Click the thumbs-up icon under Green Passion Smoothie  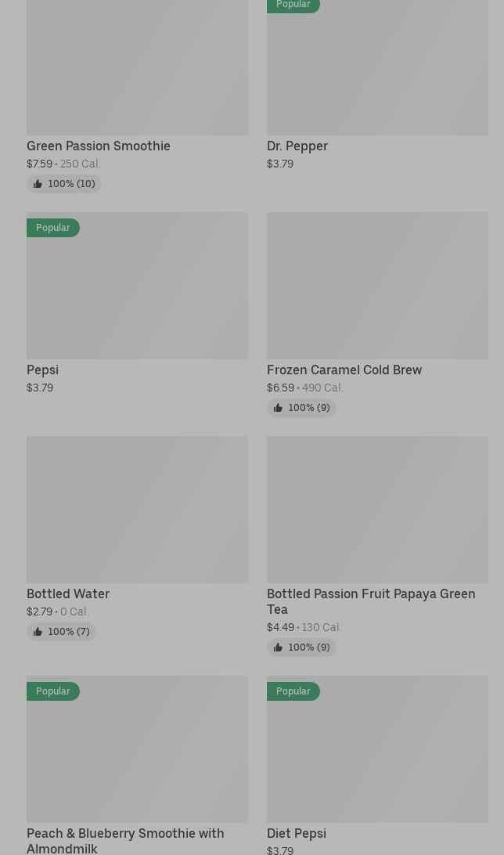38,184
